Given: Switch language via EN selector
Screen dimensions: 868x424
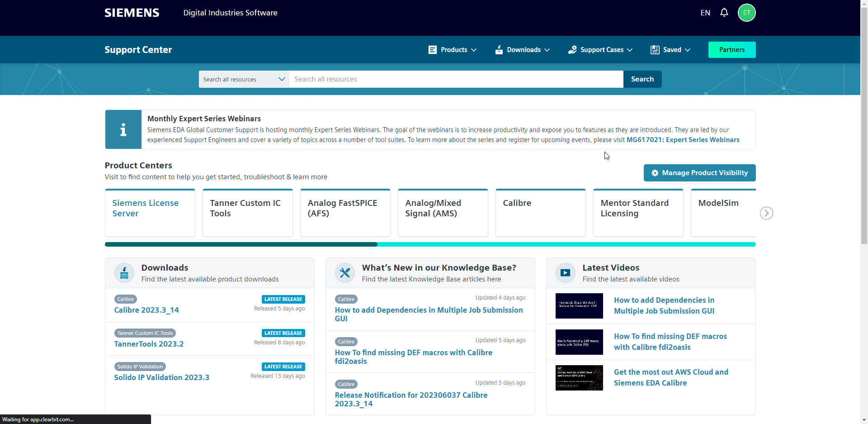Looking at the screenshot, I should [705, 13].
